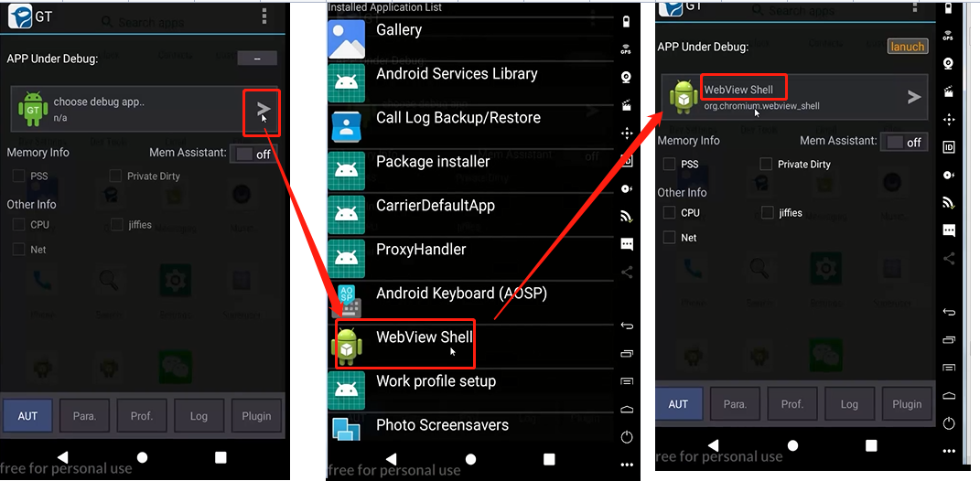Image resolution: width=980 pixels, height=481 pixels.
Task: Select ProxyHandler in the list
Action: pyautogui.click(x=470, y=258)
